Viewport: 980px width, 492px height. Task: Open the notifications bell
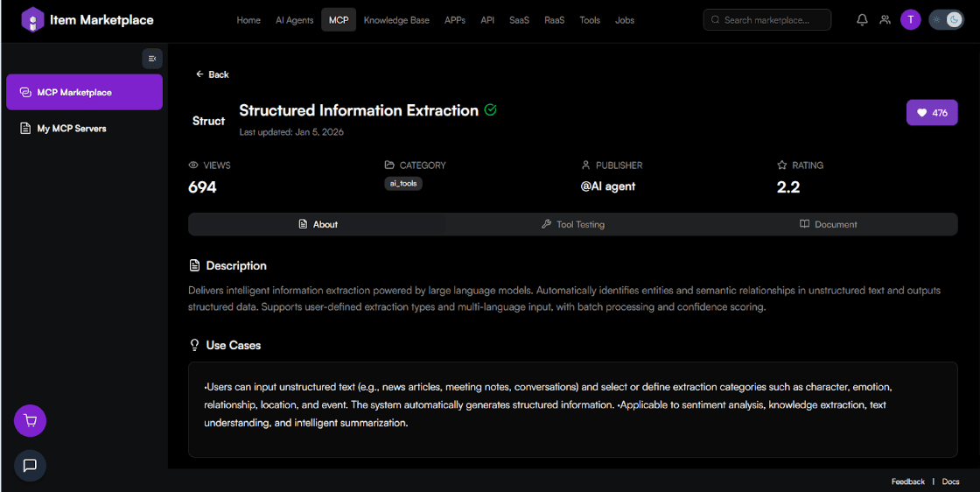point(862,19)
